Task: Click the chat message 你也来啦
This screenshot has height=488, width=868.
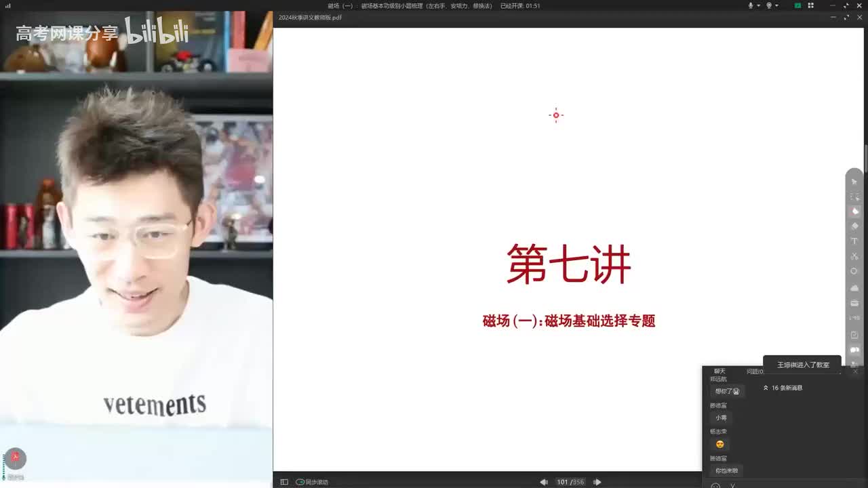Action: pyautogui.click(x=726, y=470)
